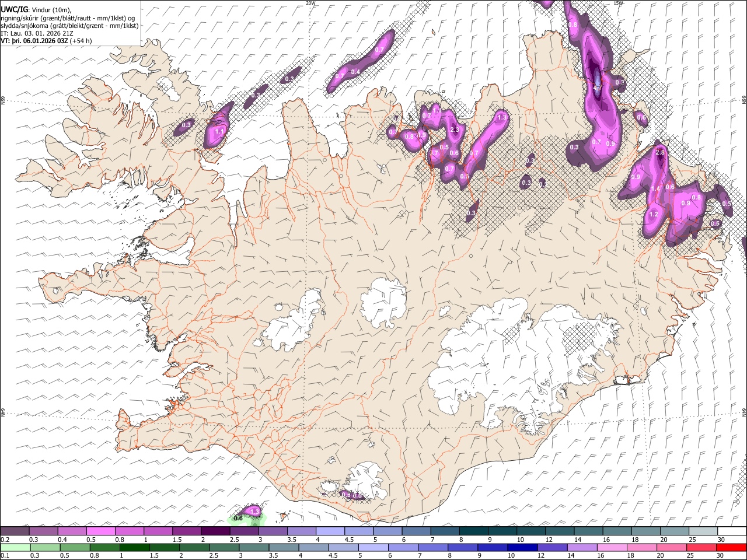
Task: Pick the bright red swatch ending the bottom scale
Action: coord(731,547)
